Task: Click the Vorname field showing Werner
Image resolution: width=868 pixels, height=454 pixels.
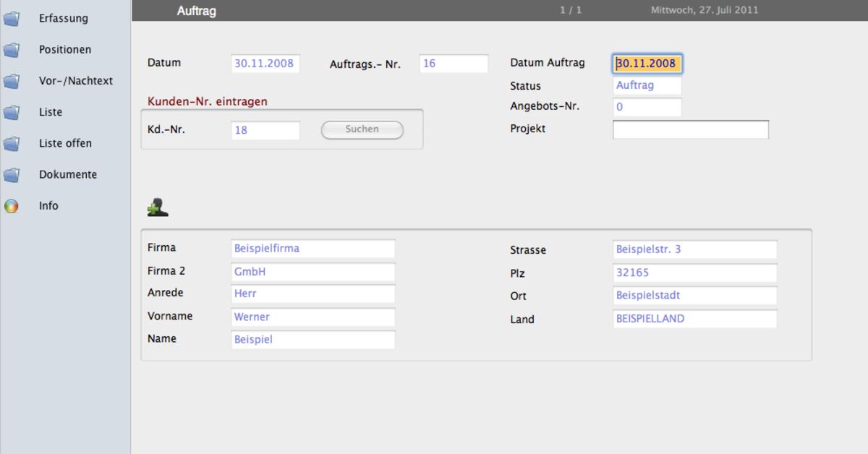Action: coord(313,317)
